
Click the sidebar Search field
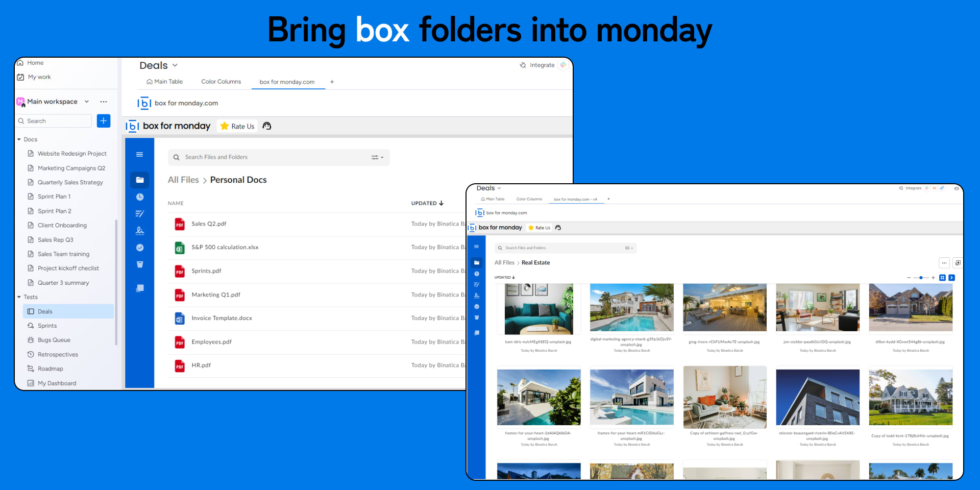(54, 121)
